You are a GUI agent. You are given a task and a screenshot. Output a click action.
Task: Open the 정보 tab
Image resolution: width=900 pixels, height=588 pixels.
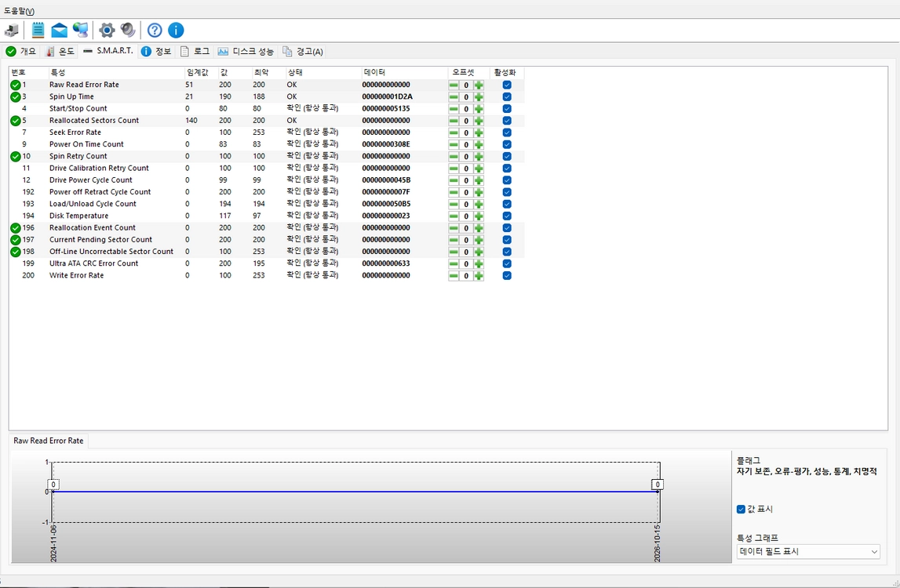156,52
